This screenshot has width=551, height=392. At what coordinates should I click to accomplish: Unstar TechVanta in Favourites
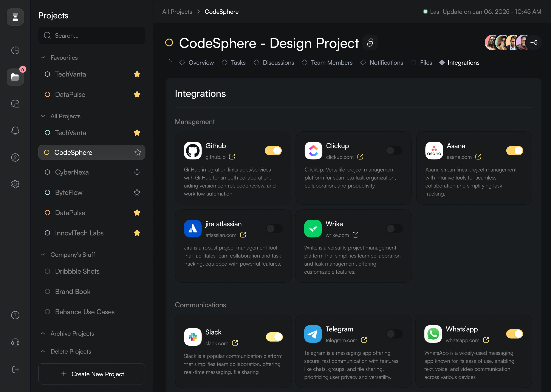pyautogui.click(x=137, y=74)
